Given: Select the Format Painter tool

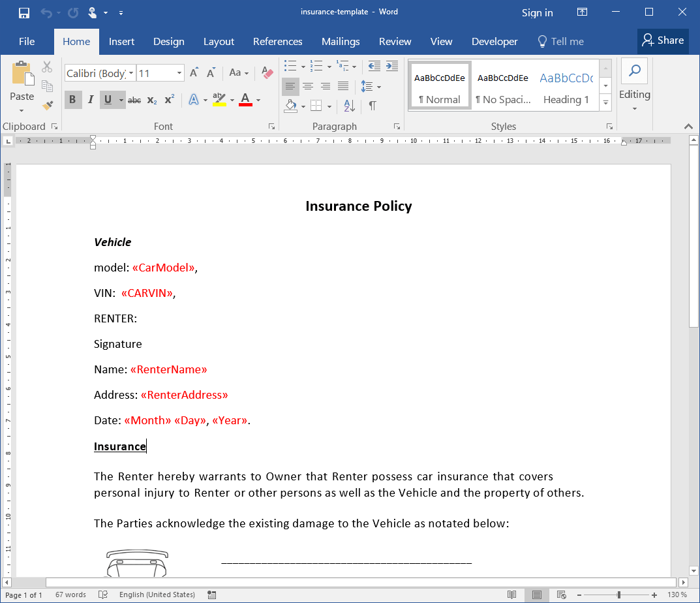Looking at the screenshot, I should point(46,104).
